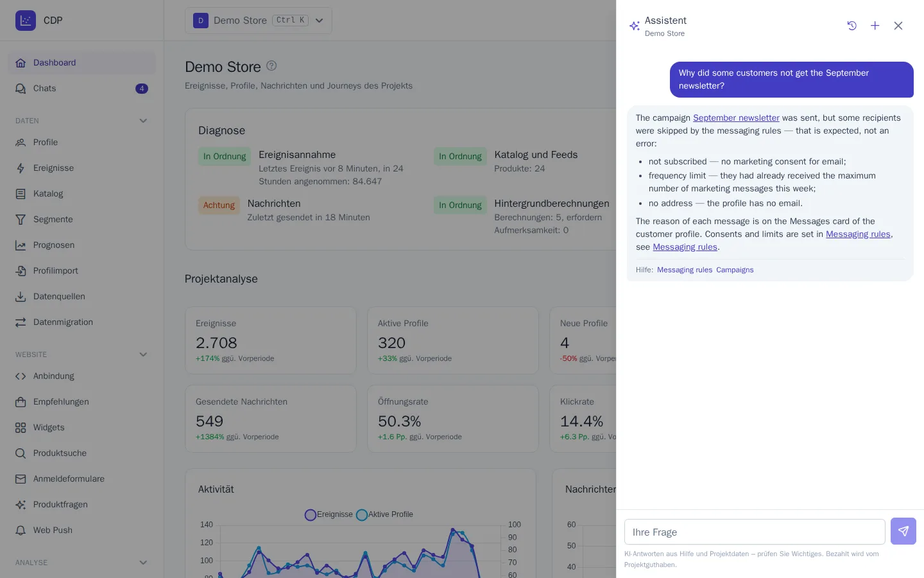Click the Prognosen chart icon
The image size is (924, 578).
(x=21, y=245)
